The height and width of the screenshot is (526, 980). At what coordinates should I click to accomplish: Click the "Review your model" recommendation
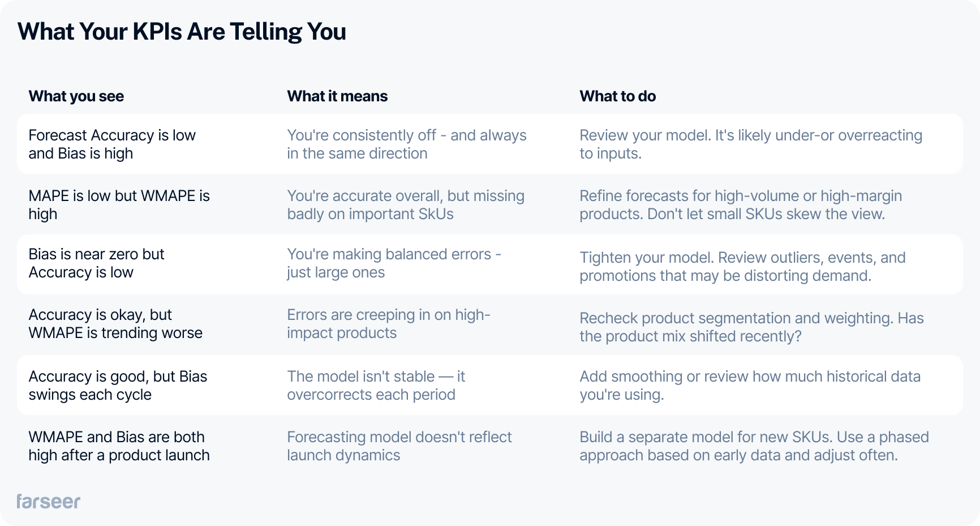click(750, 144)
